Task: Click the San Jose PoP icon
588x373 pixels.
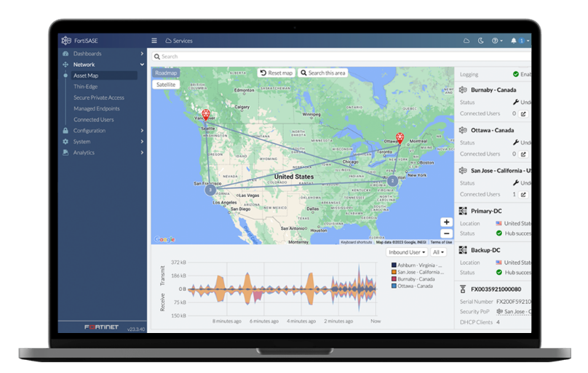Action: pyautogui.click(x=463, y=171)
